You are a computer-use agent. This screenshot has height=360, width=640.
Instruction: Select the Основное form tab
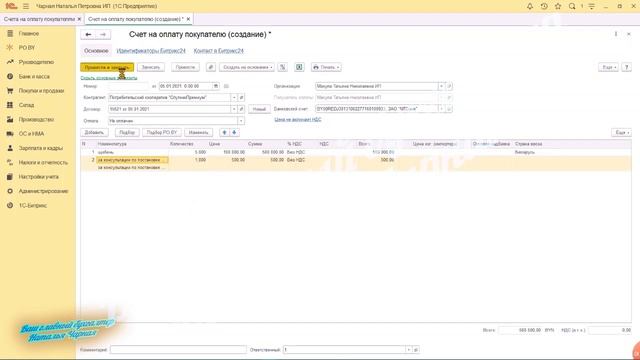point(96,51)
